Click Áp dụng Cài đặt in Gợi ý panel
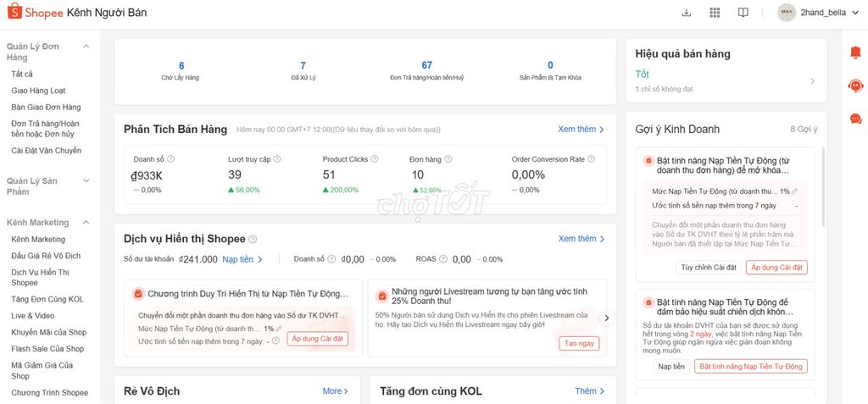The image size is (868, 404). [x=776, y=268]
